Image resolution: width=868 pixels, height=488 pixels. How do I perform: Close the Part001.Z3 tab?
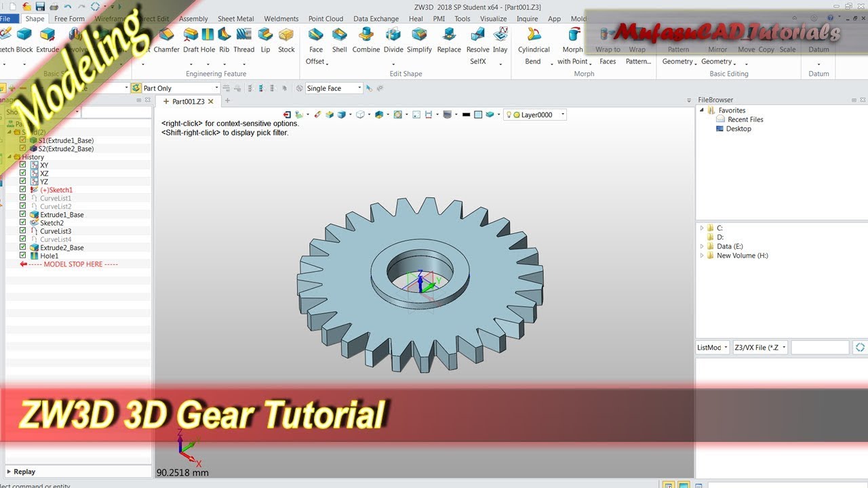[x=211, y=101]
